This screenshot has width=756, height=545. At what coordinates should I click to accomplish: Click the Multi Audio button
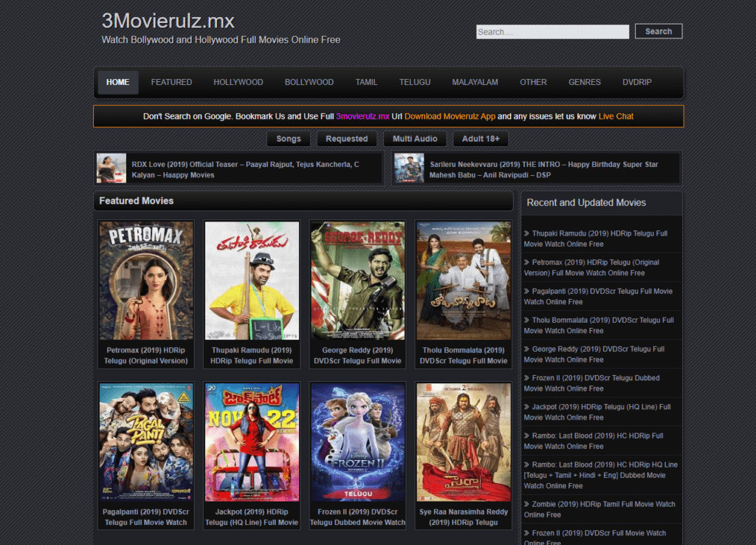point(415,139)
